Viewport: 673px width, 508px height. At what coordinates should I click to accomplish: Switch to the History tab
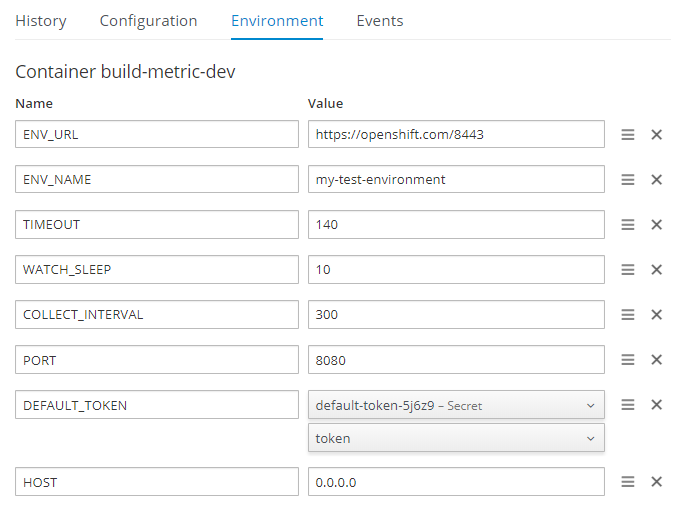[41, 21]
